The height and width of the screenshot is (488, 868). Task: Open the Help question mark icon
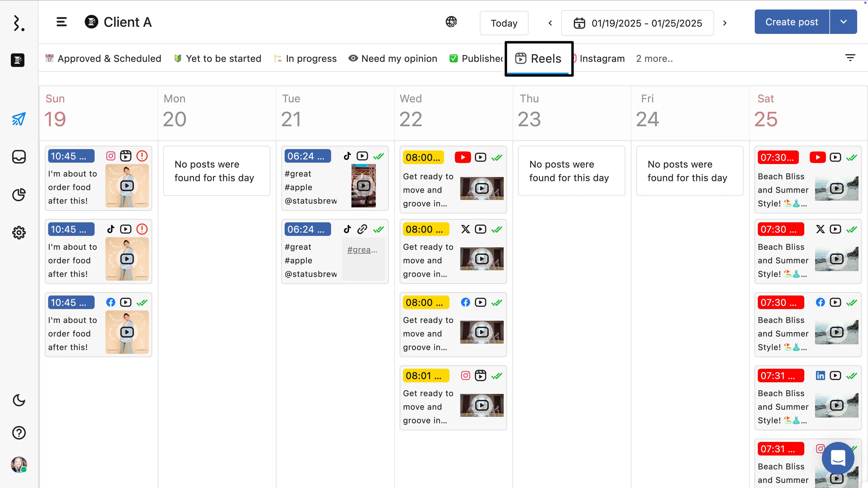pyautogui.click(x=19, y=432)
